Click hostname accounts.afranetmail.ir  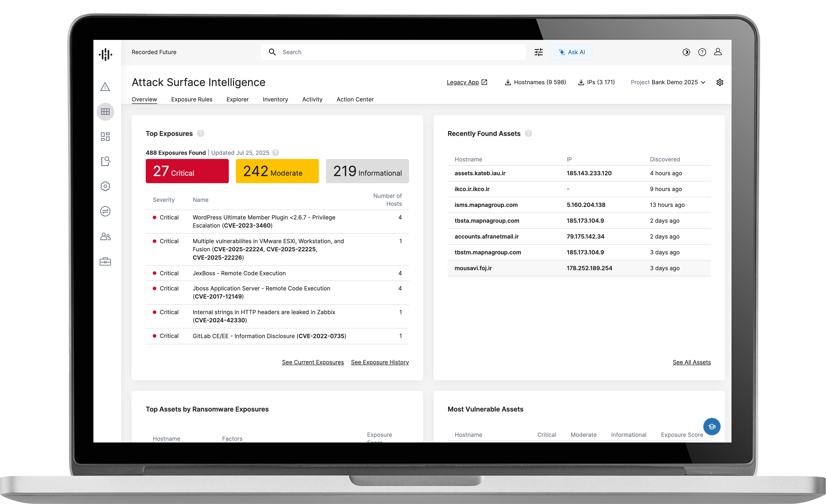486,236
